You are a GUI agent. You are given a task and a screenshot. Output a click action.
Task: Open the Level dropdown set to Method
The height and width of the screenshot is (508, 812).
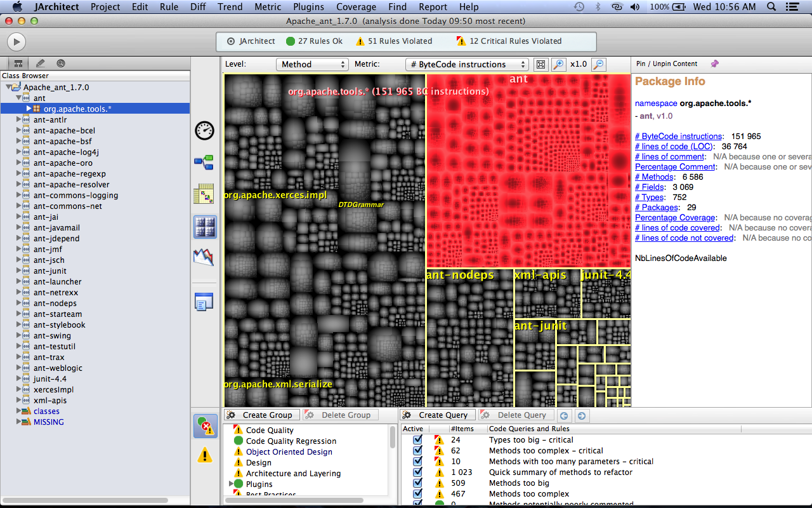(x=312, y=64)
